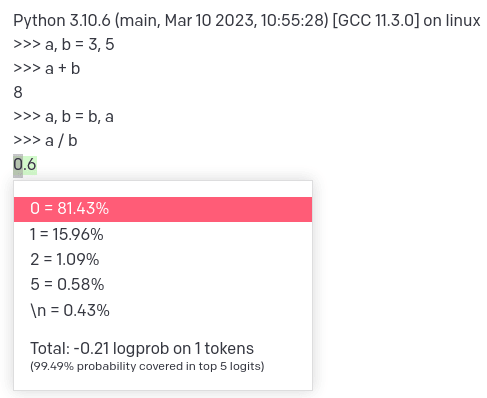Click the output value '8'
Viewport: 487px width, 398px height.
18,92
